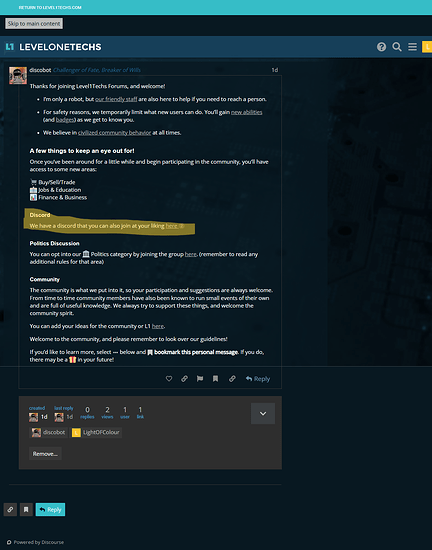This screenshot has height=550, width=432.
Task: Like the post with the heart icon
Action: click(x=169, y=378)
